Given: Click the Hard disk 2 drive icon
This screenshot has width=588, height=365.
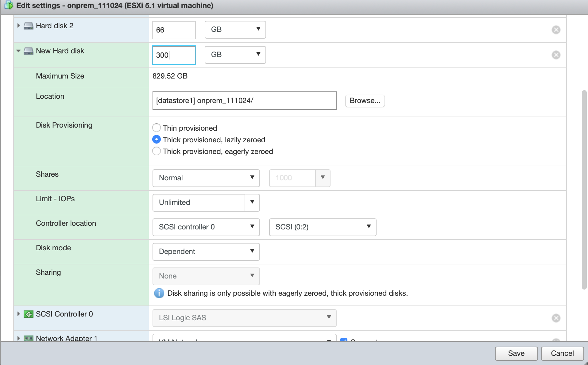Looking at the screenshot, I should (x=29, y=26).
